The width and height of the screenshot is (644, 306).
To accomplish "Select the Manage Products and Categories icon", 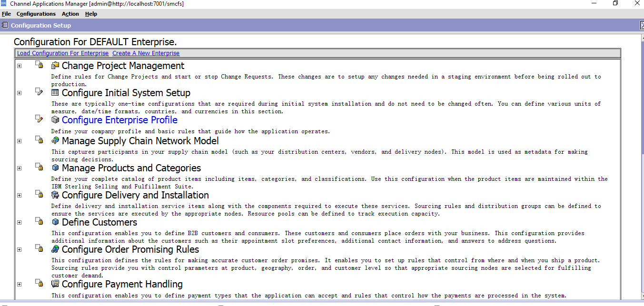I will [55, 168].
